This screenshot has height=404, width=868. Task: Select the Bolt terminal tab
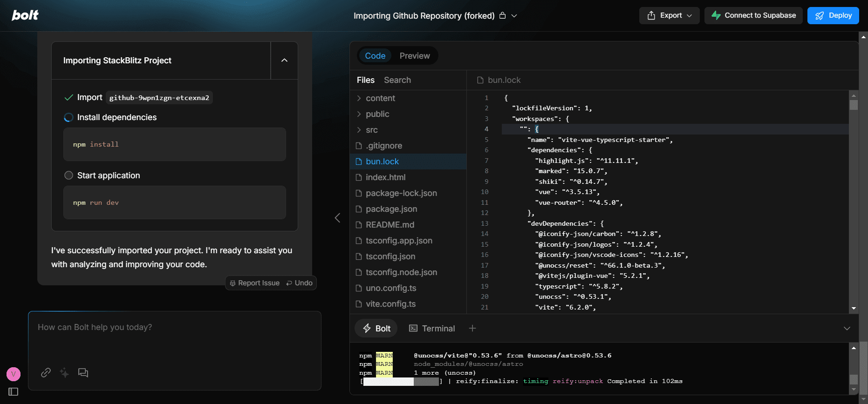(376, 328)
